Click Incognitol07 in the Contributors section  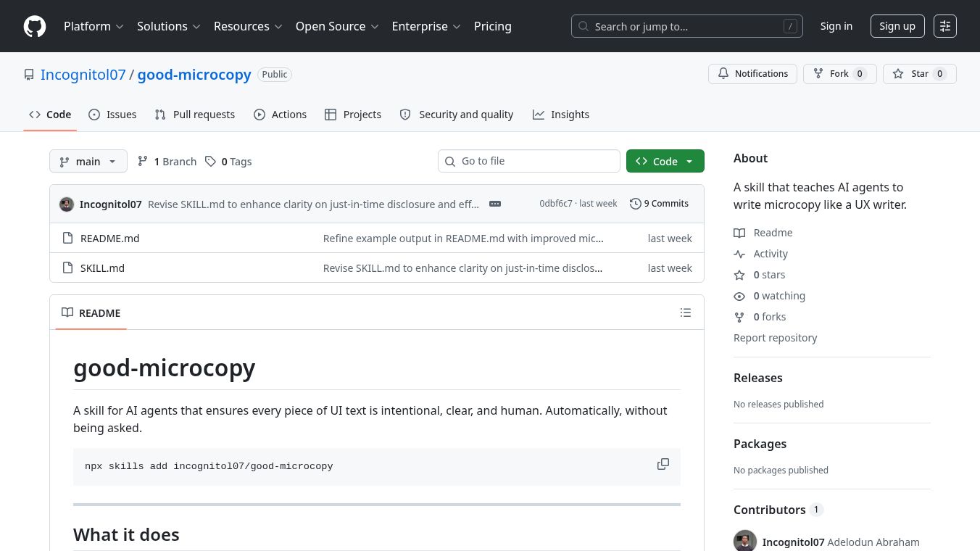click(x=794, y=542)
